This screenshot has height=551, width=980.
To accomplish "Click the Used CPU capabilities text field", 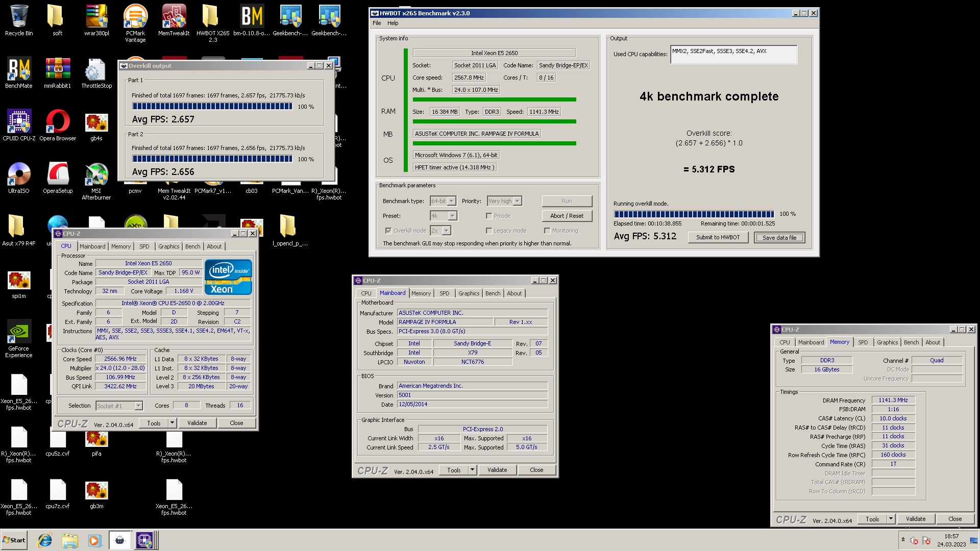I will [x=733, y=55].
